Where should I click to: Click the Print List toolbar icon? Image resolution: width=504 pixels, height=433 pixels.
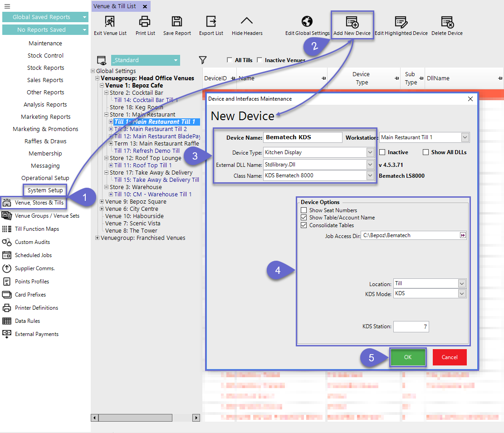click(145, 21)
